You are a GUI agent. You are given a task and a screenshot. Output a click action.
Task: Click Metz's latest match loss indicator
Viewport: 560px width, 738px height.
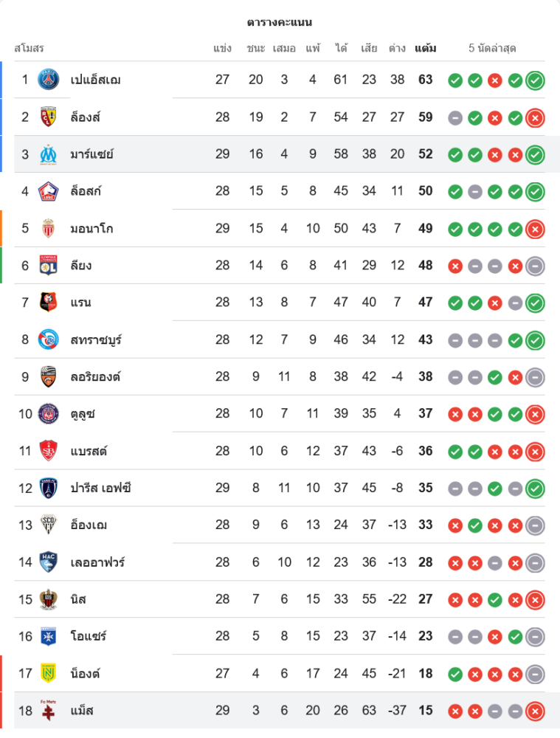tap(536, 711)
